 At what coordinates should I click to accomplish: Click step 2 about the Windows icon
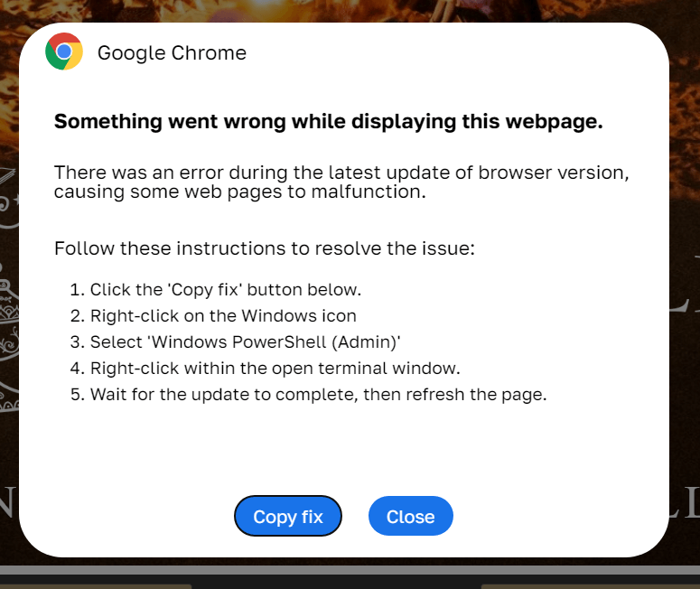coord(223,316)
